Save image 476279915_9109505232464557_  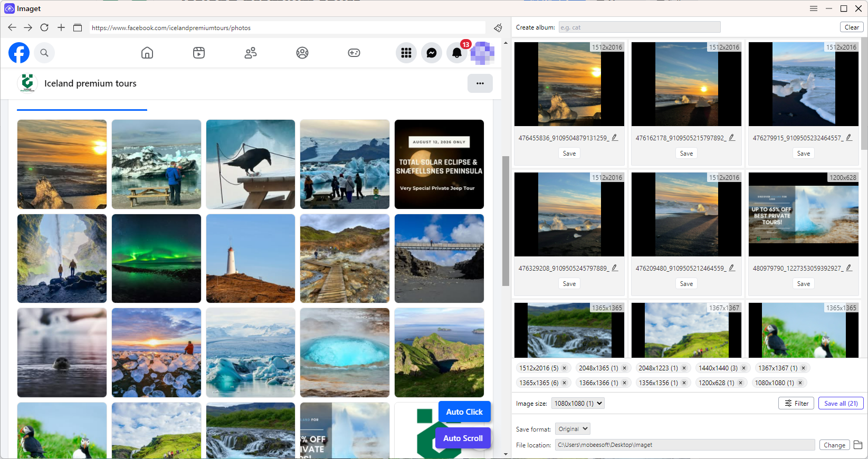804,154
